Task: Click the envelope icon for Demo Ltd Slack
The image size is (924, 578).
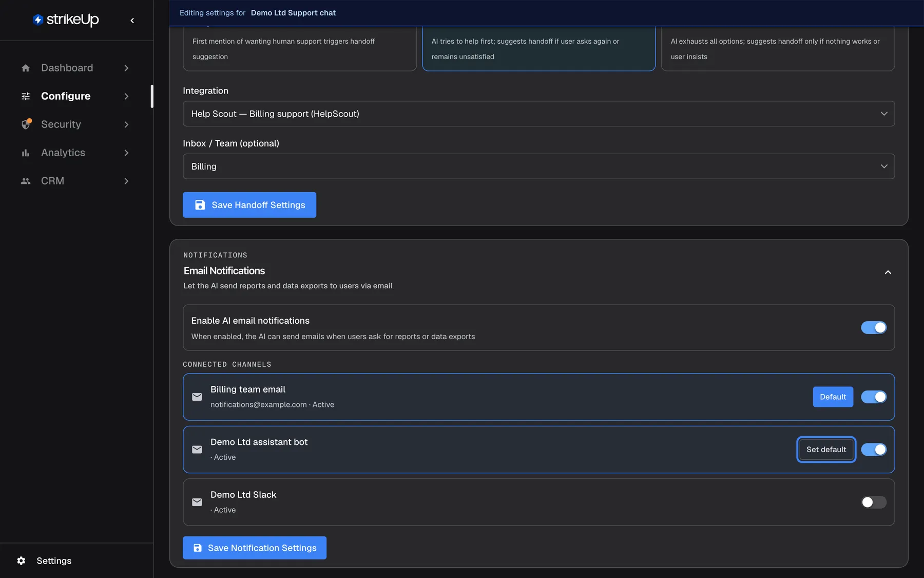Action: (197, 502)
